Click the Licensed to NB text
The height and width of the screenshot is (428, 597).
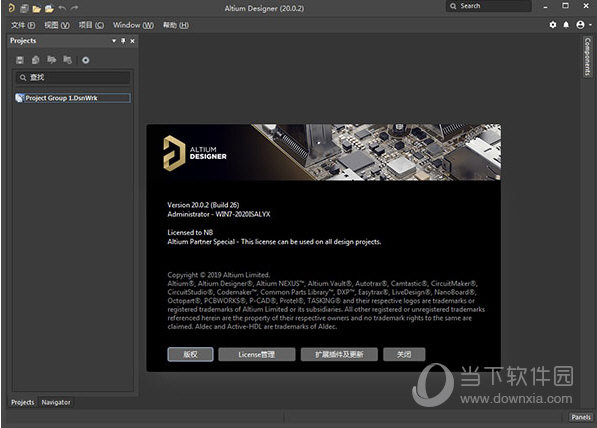190,232
